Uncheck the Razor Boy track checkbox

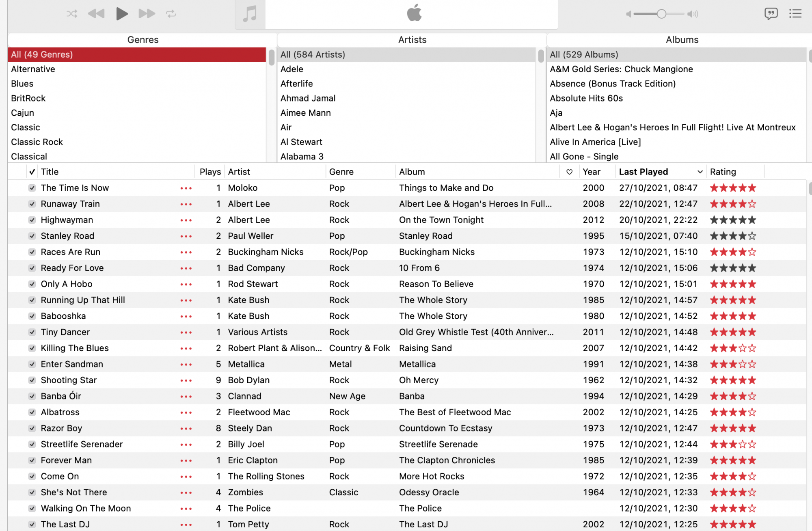click(32, 428)
